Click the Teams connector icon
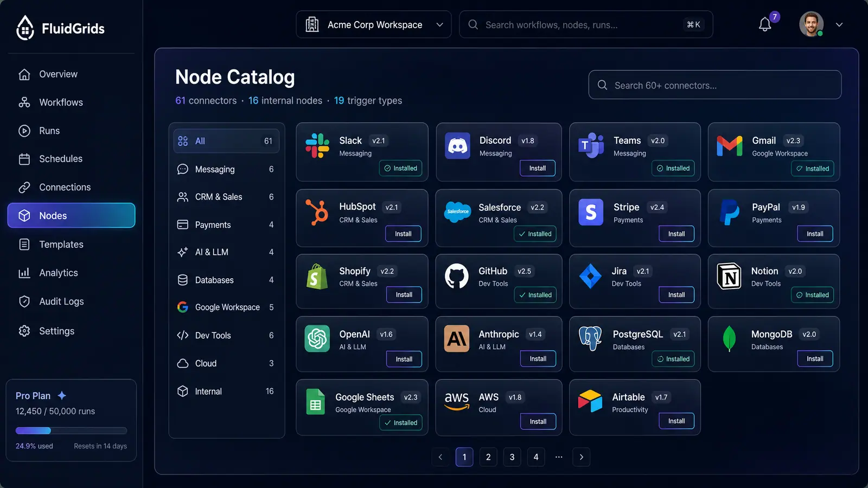 point(591,145)
